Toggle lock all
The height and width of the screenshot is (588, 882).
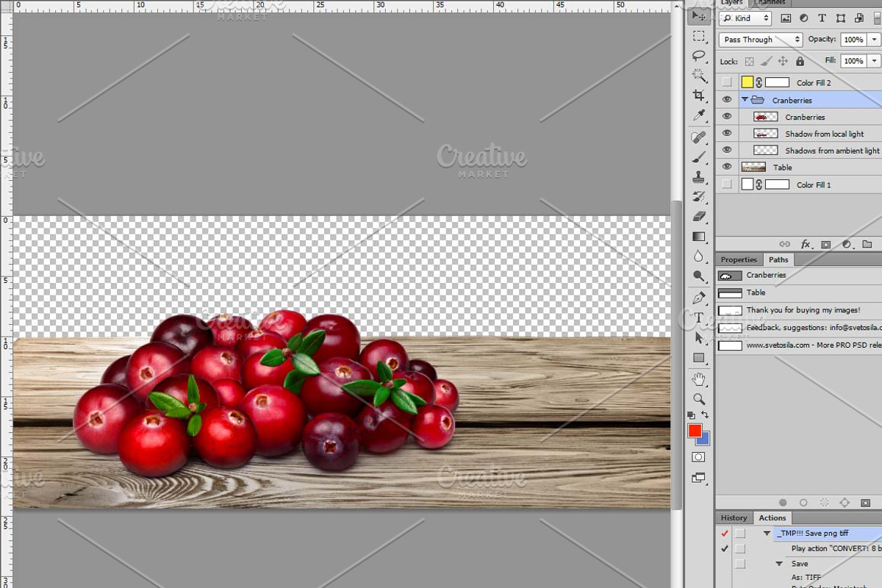pyautogui.click(x=800, y=61)
